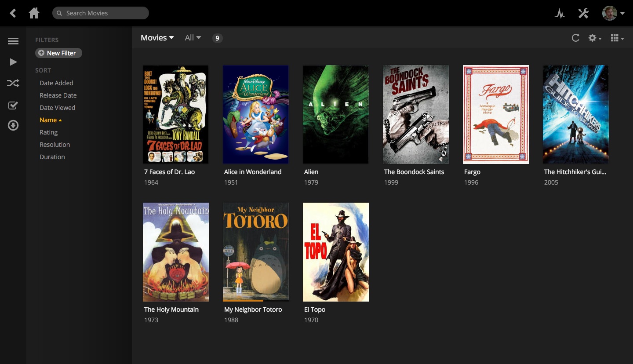Open the gear library options dropdown
633x364 pixels.
[595, 38]
